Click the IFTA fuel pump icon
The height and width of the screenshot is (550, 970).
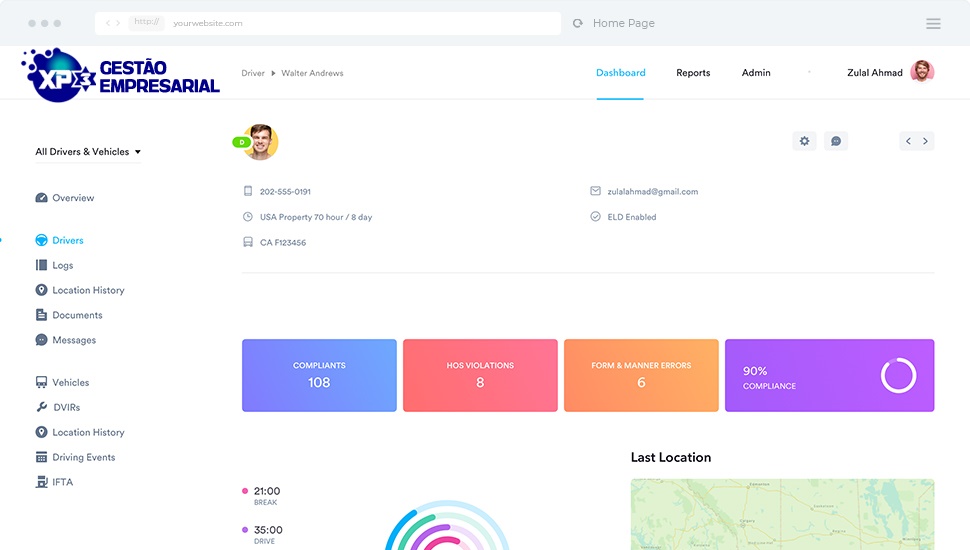pyautogui.click(x=41, y=482)
